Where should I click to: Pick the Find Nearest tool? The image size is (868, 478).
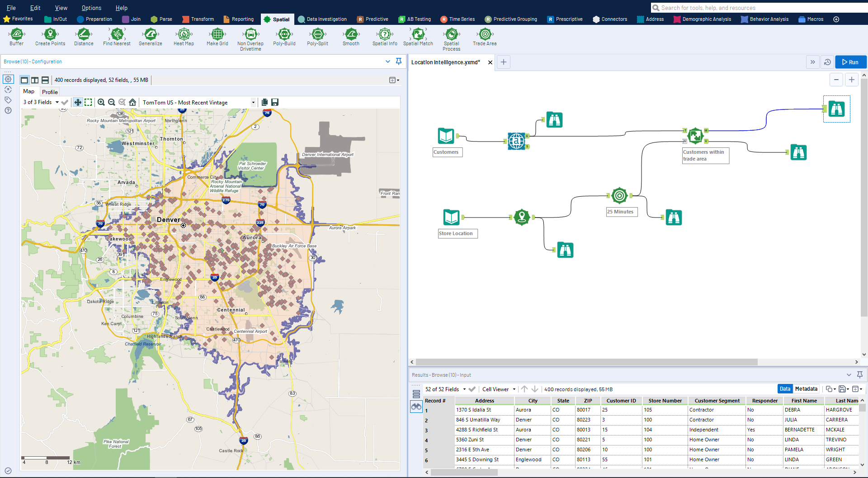(117, 34)
